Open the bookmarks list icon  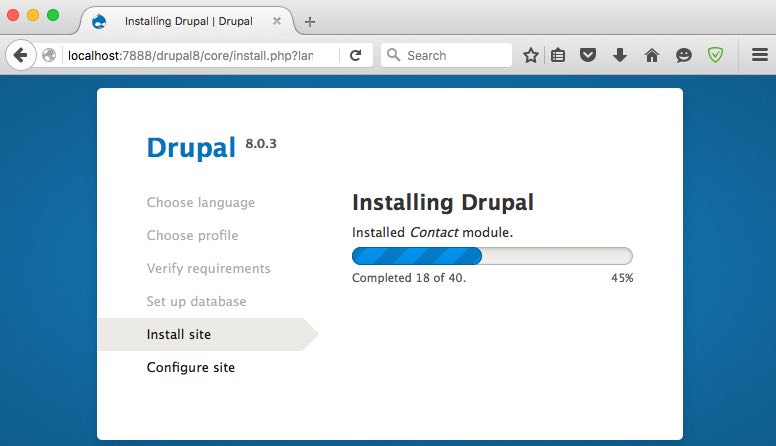point(558,55)
